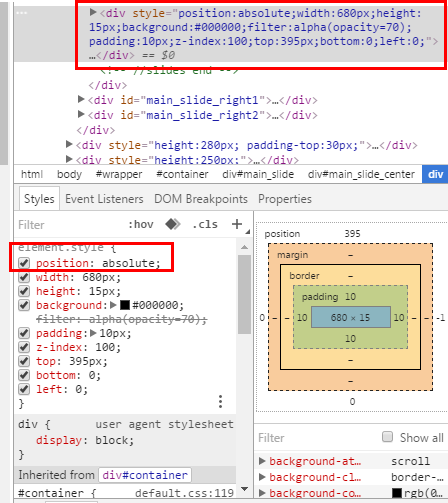Expand the background-attachment computed property
Screen dimensions: 448x503
[x=262, y=461]
